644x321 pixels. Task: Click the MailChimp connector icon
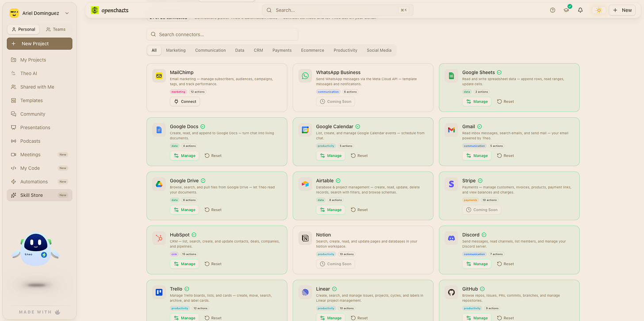pyautogui.click(x=159, y=76)
